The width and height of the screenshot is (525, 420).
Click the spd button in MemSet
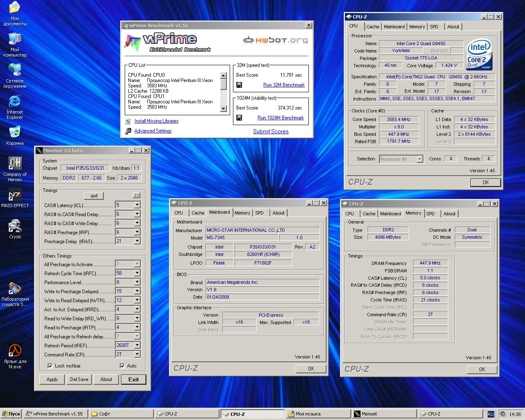click(94, 196)
